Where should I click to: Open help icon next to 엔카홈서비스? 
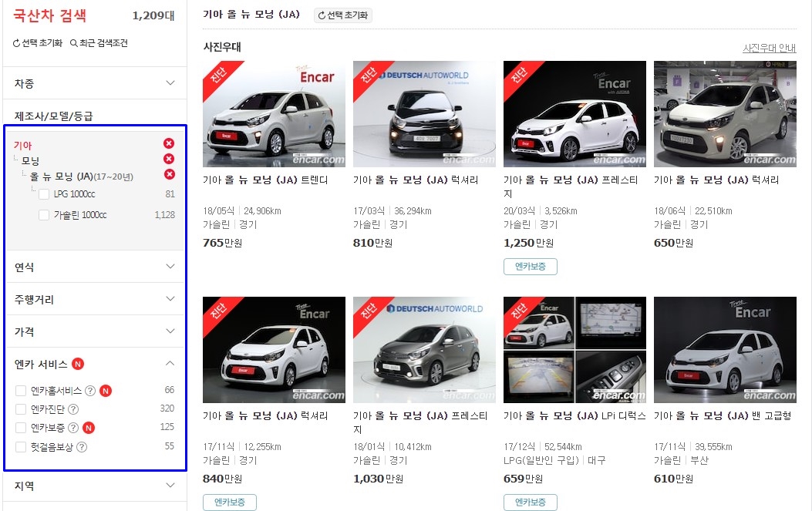click(x=90, y=391)
